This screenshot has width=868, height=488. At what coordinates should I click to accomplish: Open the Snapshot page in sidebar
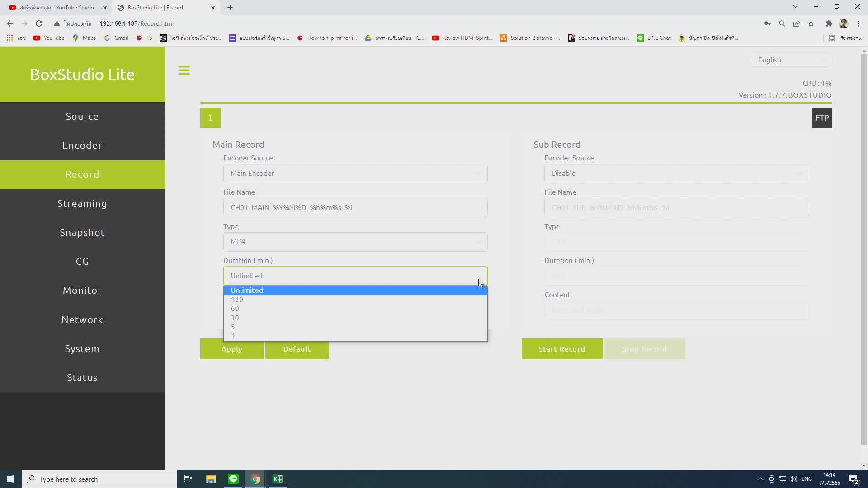pyautogui.click(x=82, y=233)
